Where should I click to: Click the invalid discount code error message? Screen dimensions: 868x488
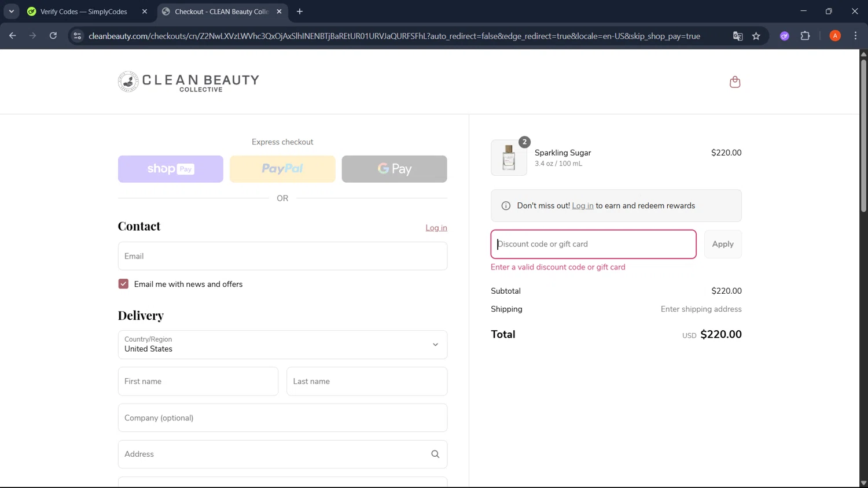(x=558, y=267)
